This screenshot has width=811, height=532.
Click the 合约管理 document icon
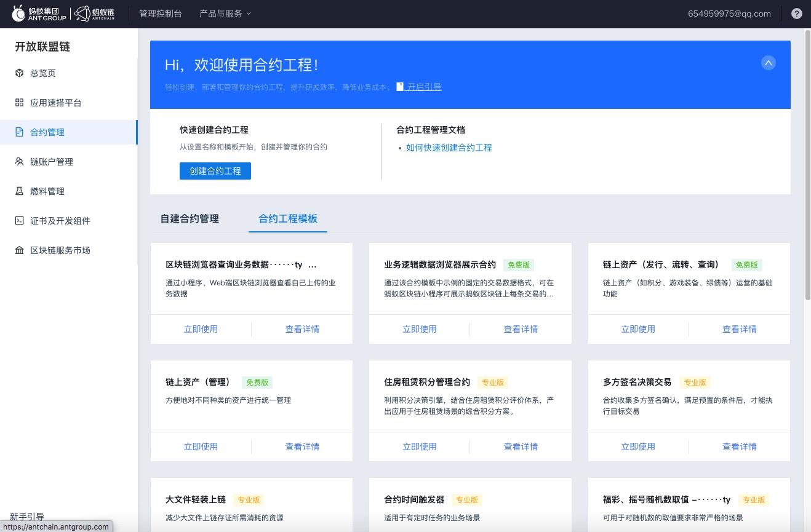click(19, 132)
